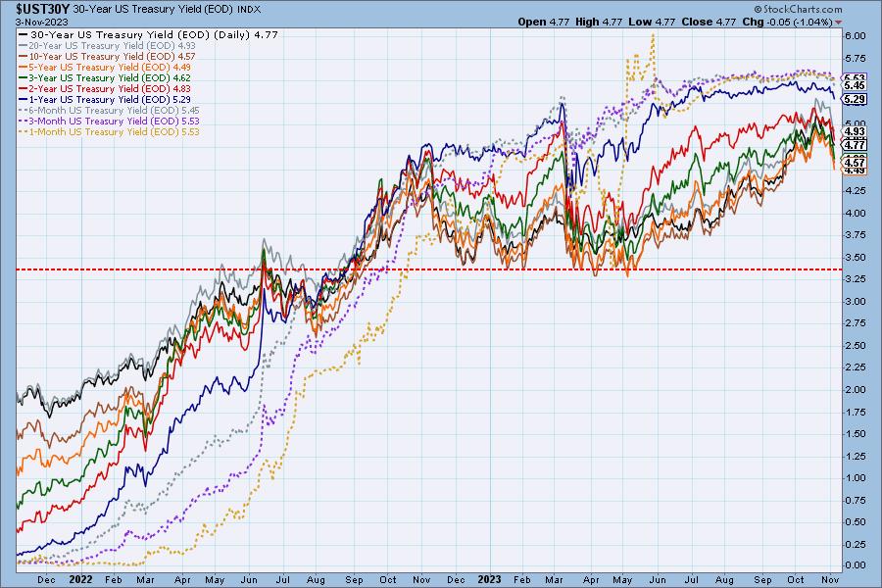Click the 3.75 y-axis label
This screenshot has height=588, width=882.
[855, 234]
